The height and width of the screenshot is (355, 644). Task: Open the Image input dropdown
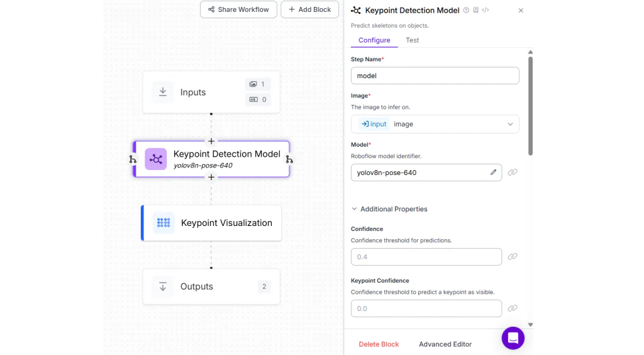[x=435, y=124]
